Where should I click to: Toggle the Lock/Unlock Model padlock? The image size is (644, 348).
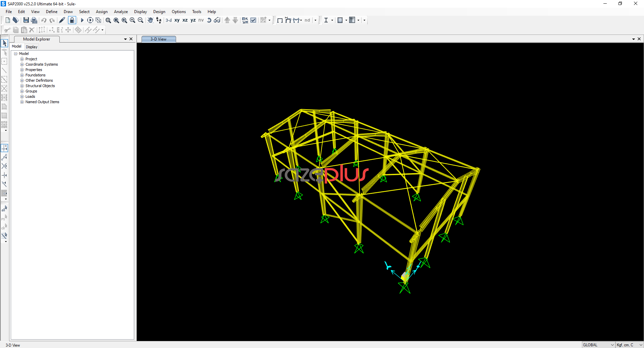(72, 20)
